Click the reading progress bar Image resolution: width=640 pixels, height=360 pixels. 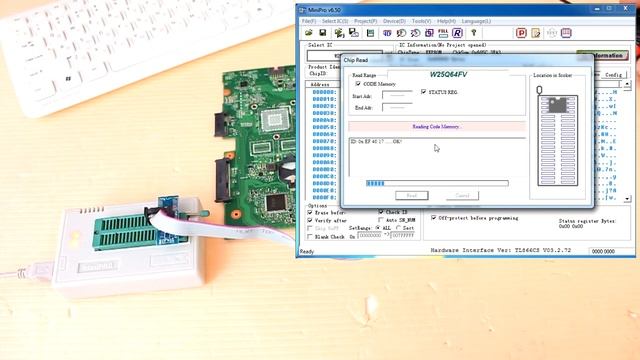coord(437,183)
